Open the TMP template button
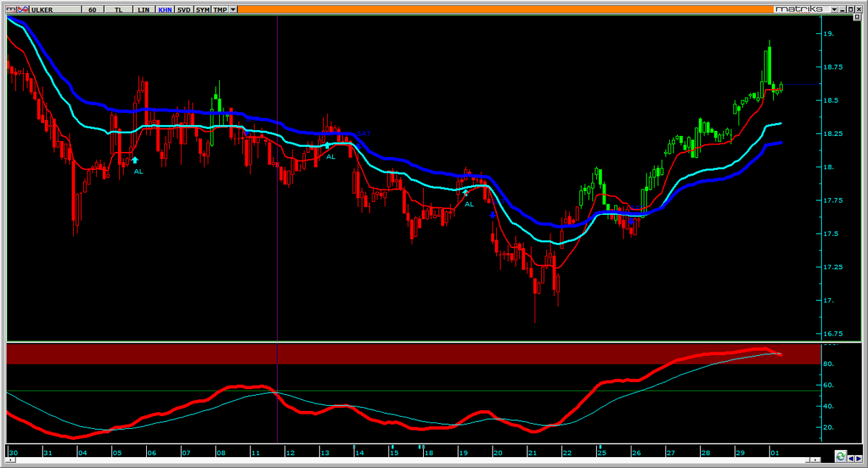This screenshot has width=868, height=468. click(x=220, y=9)
